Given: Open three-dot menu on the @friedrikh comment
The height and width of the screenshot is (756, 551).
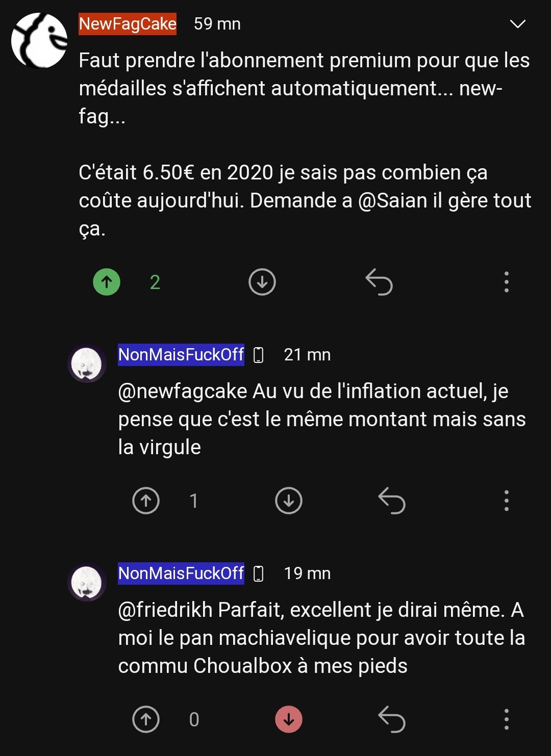Looking at the screenshot, I should point(506,719).
